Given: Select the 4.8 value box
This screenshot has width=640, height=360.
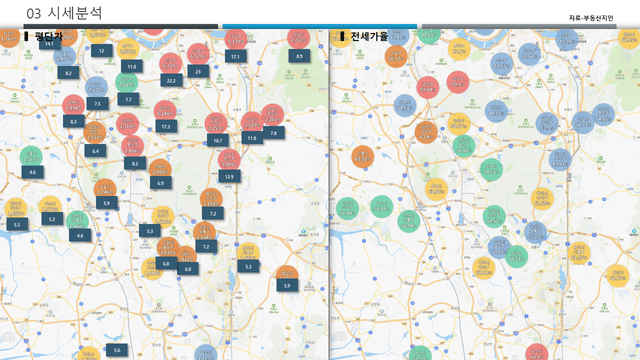Looking at the screenshot, I should [x=80, y=236].
